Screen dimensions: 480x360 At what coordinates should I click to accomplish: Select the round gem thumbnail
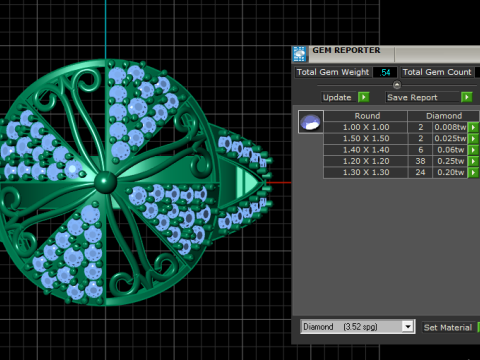[310, 122]
